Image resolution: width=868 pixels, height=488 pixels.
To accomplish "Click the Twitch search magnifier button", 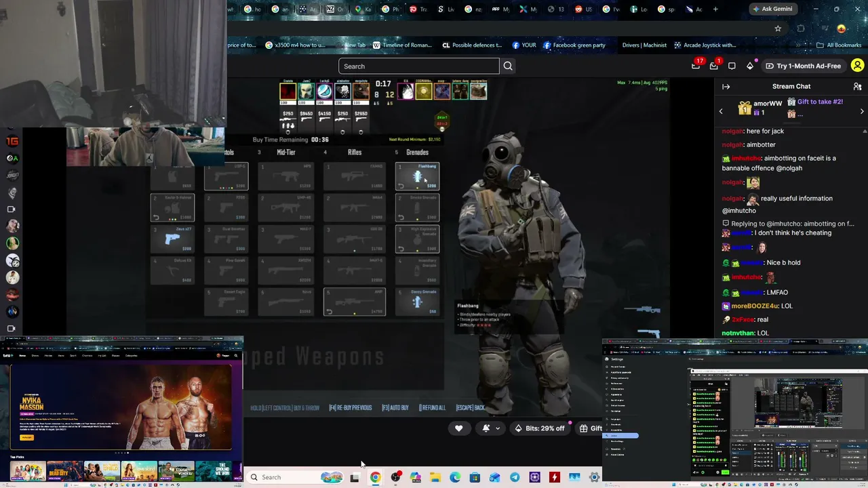I will [508, 66].
